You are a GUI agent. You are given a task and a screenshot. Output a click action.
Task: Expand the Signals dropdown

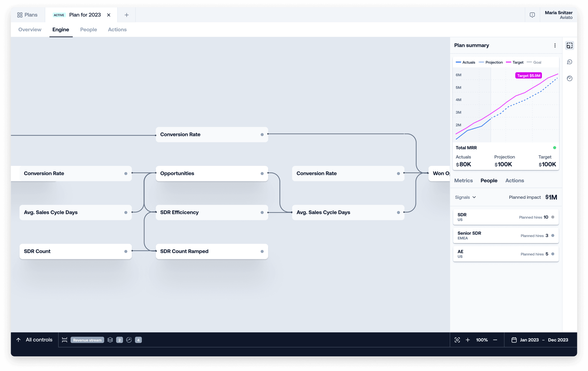pyautogui.click(x=465, y=197)
